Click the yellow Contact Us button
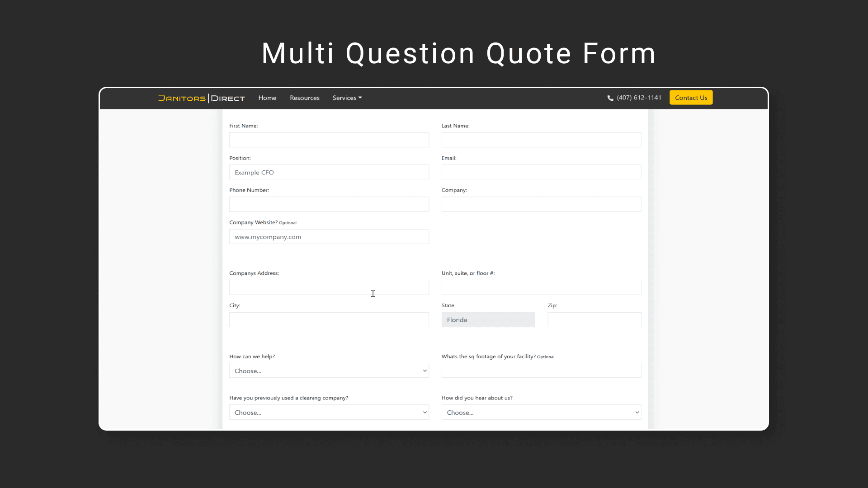This screenshot has height=488, width=868. point(691,98)
